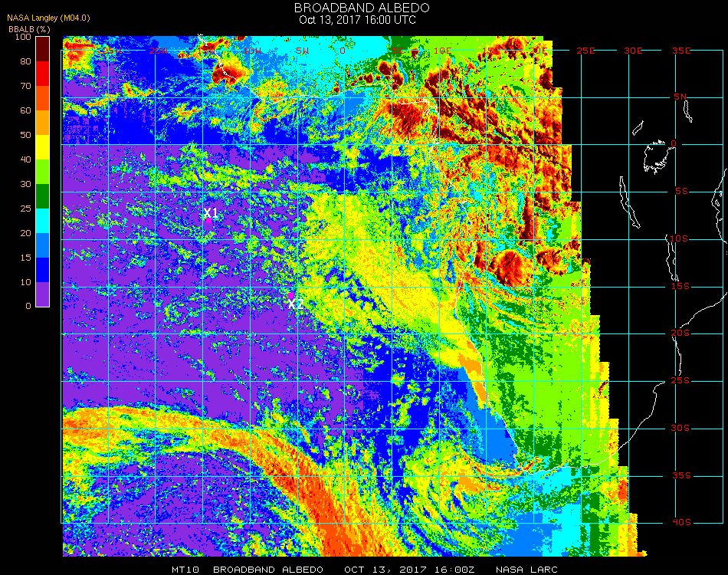Click the '30E' longitude label
The height and width of the screenshot is (575, 728).
click(633, 51)
